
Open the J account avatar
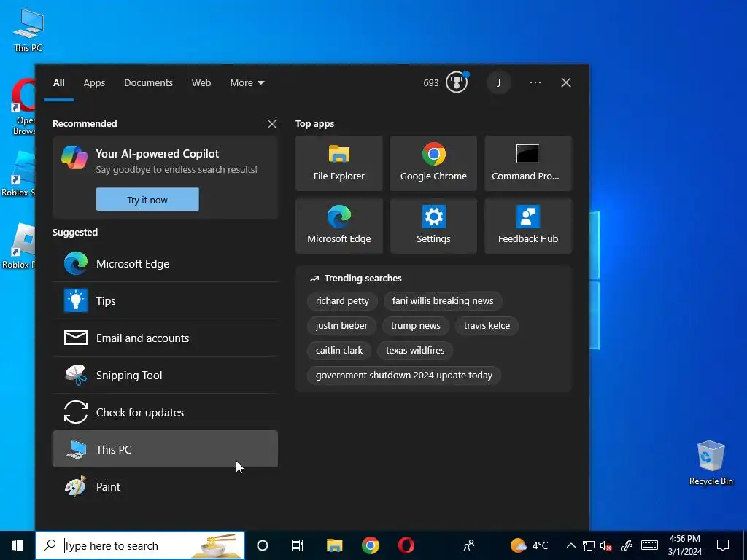(499, 83)
